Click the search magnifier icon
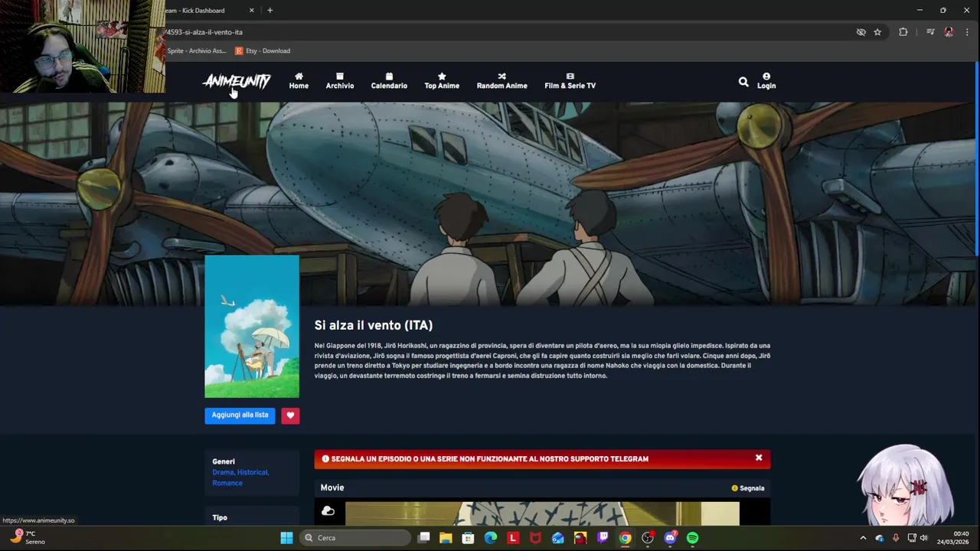 tap(743, 81)
